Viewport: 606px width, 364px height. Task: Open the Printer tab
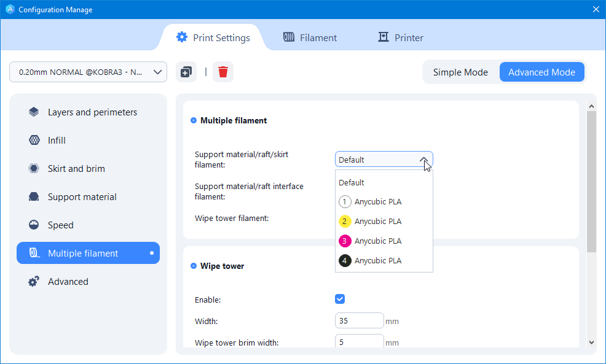pyautogui.click(x=400, y=37)
